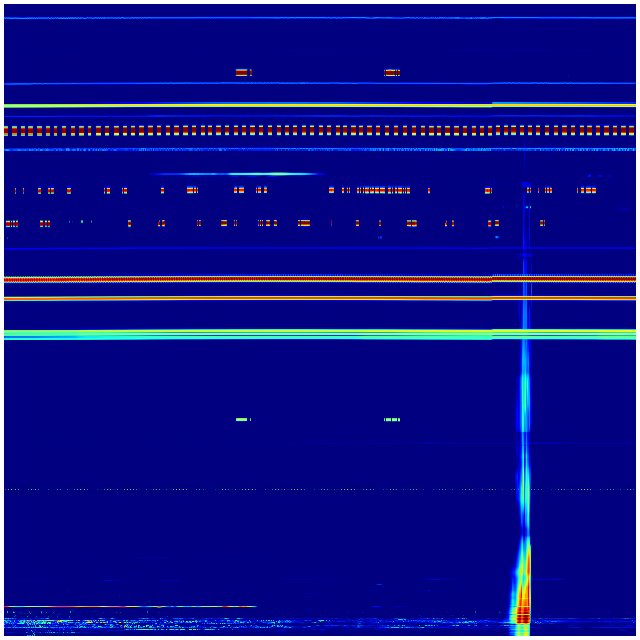The height and width of the screenshot is (640, 640).
Task: Click the red and white striped horizontal carrier line
Action: coord(250,279)
